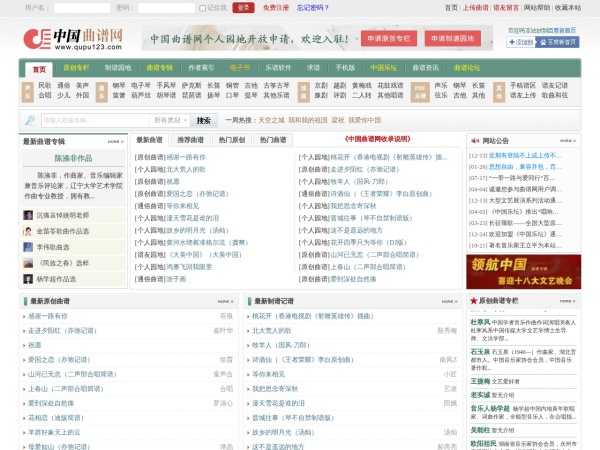This screenshot has height=450, width=600.
Task: Open 杜寒风 in 原创曲谱专栏 list
Action: click(x=480, y=322)
